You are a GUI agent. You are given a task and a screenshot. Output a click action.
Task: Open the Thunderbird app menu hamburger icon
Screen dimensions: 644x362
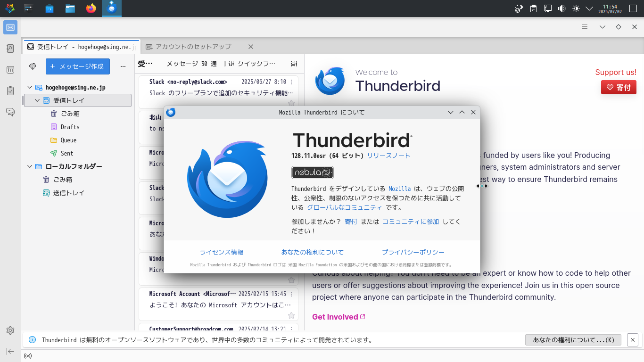coord(585,27)
